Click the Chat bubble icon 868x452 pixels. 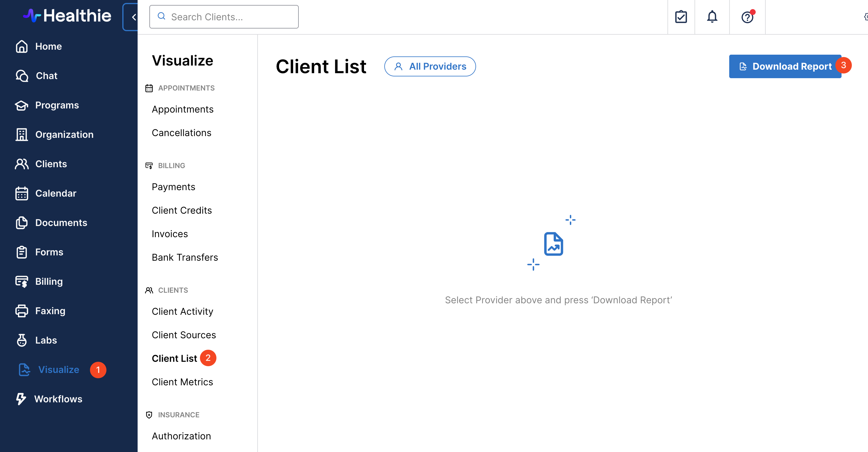point(22,76)
